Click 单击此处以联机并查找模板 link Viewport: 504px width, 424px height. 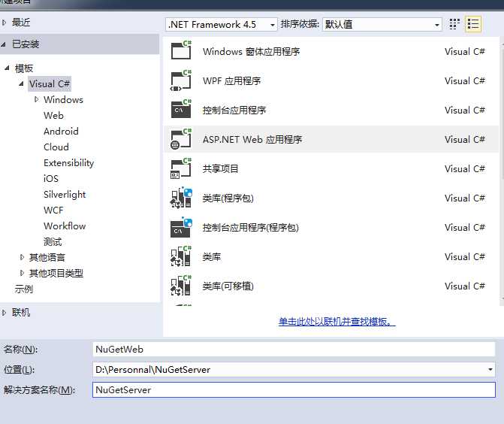(x=337, y=321)
